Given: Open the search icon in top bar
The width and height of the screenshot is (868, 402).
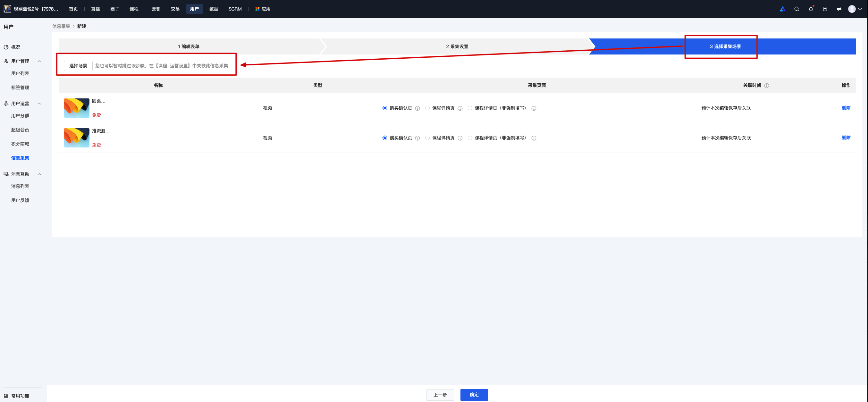Looking at the screenshot, I should click(796, 9).
